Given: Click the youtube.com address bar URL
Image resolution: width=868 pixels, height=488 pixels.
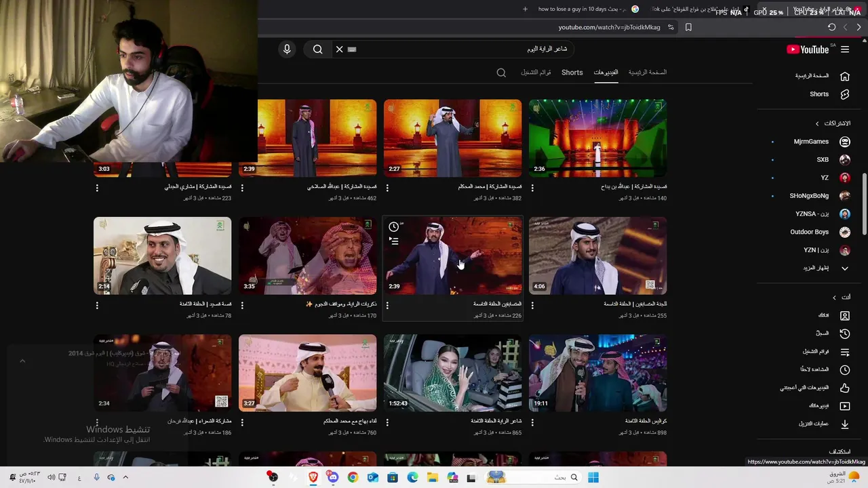Looking at the screenshot, I should (x=609, y=27).
